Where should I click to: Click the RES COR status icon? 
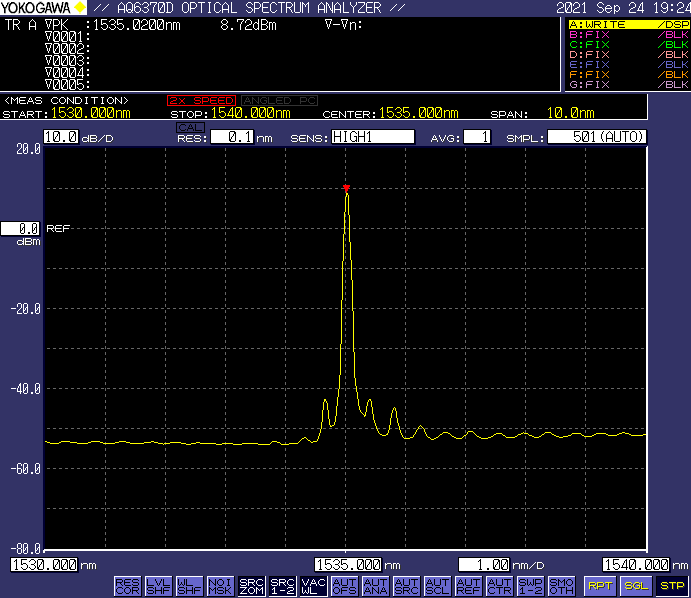[x=127, y=585]
